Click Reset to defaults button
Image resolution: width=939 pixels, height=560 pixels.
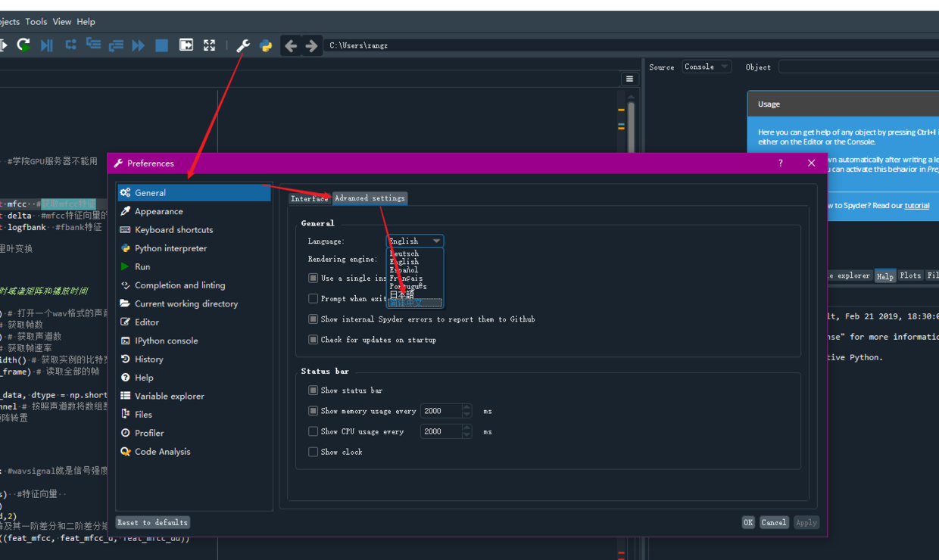point(153,522)
